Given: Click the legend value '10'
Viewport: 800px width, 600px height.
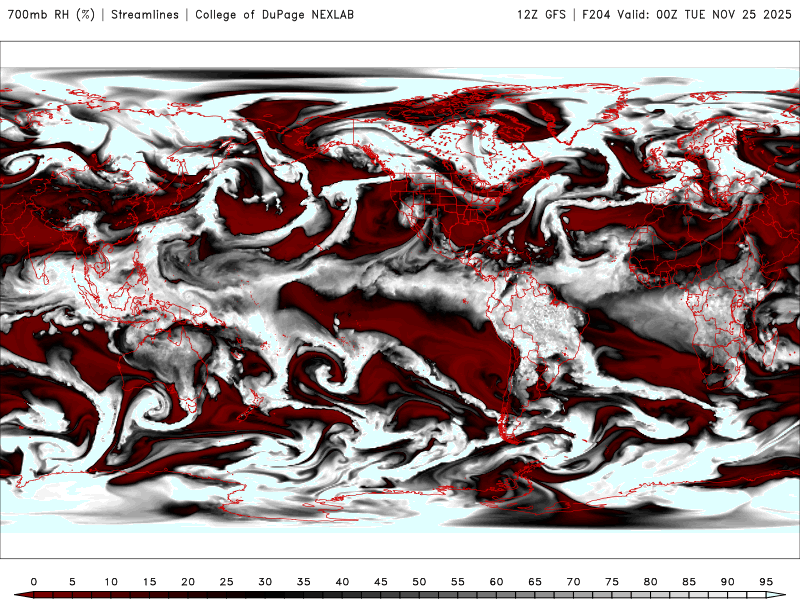Looking at the screenshot, I should coord(111,582).
